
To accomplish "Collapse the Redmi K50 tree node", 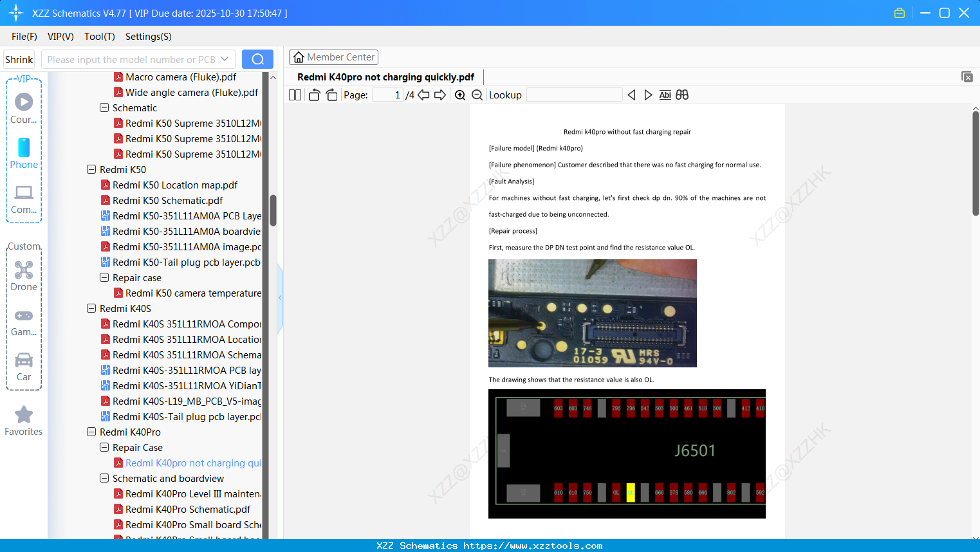I will point(91,170).
